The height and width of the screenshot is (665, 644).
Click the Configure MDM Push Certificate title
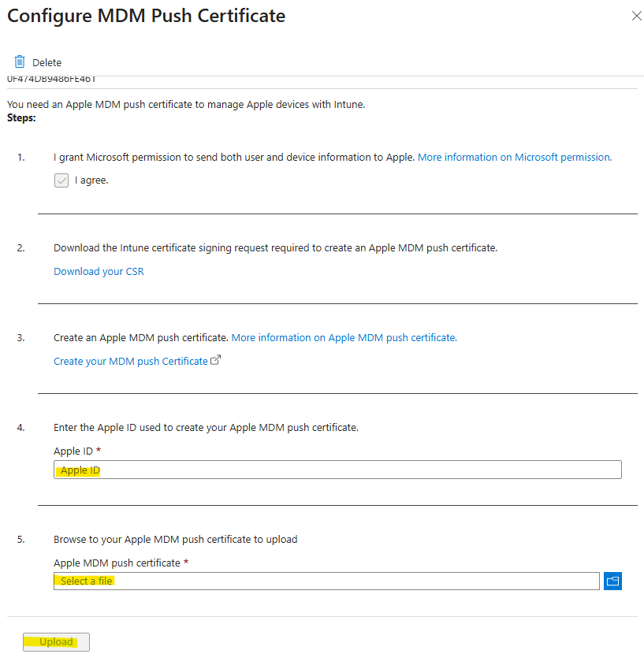tap(147, 16)
